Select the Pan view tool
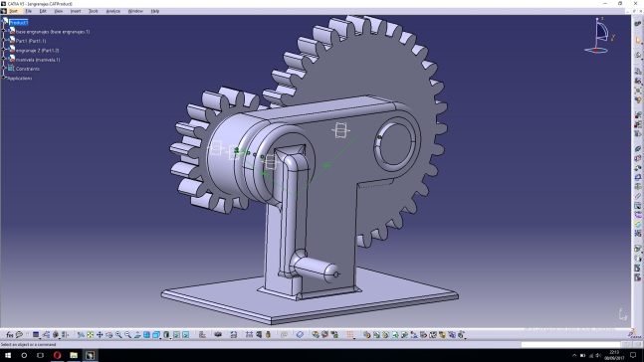644x362 pixels. pyautogui.click(x=100, y=335)
